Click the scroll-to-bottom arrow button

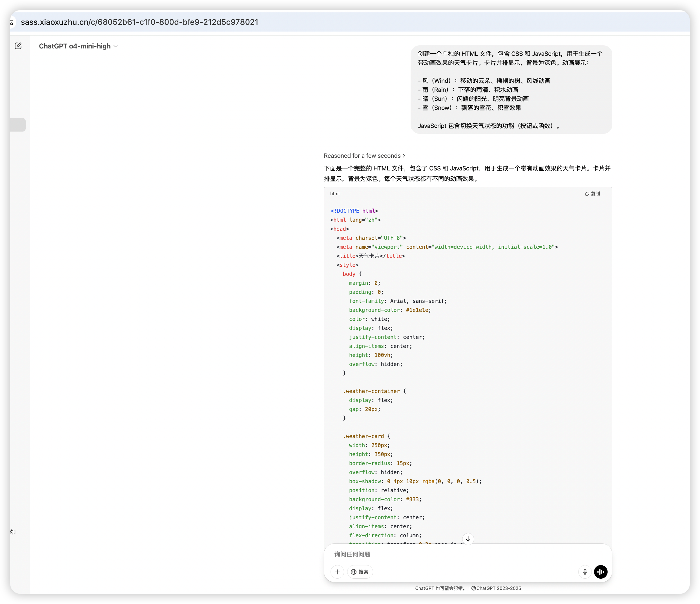point(468,539)
